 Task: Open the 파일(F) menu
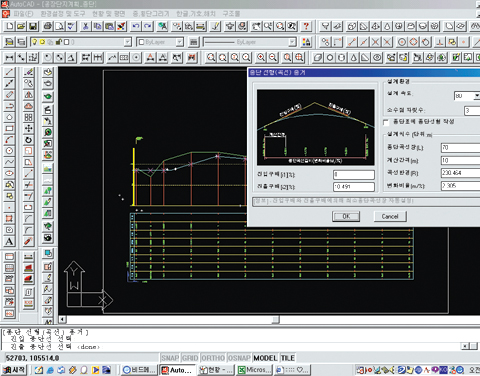click(x=23, y=14)
